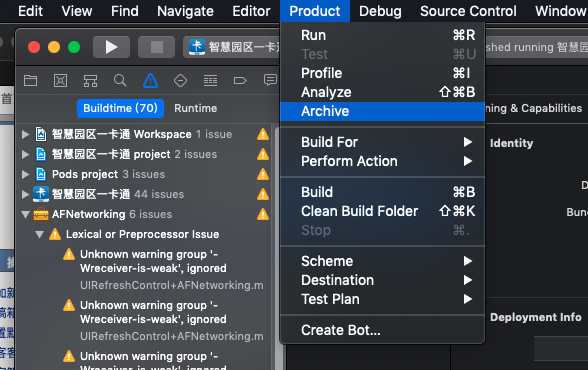The height and width of the screenshot is (370, 588).
Task: Open the Perform Action submenu
Action: click(382, 161)
